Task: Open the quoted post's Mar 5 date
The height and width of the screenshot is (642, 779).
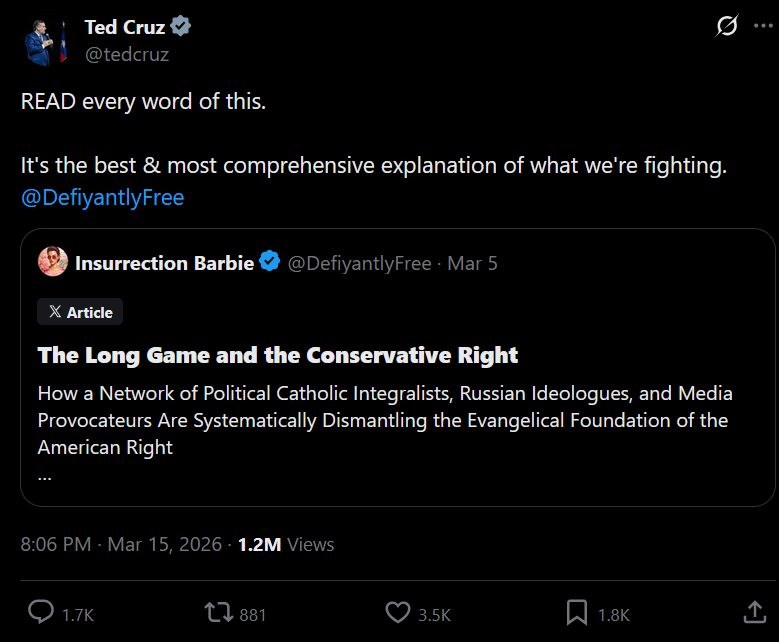Action: 472,263
